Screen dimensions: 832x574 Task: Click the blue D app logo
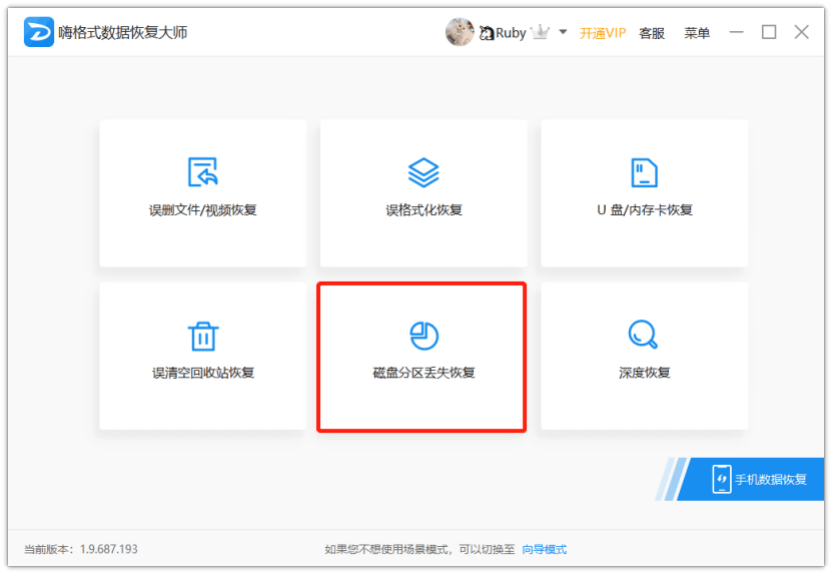[39, 32]
